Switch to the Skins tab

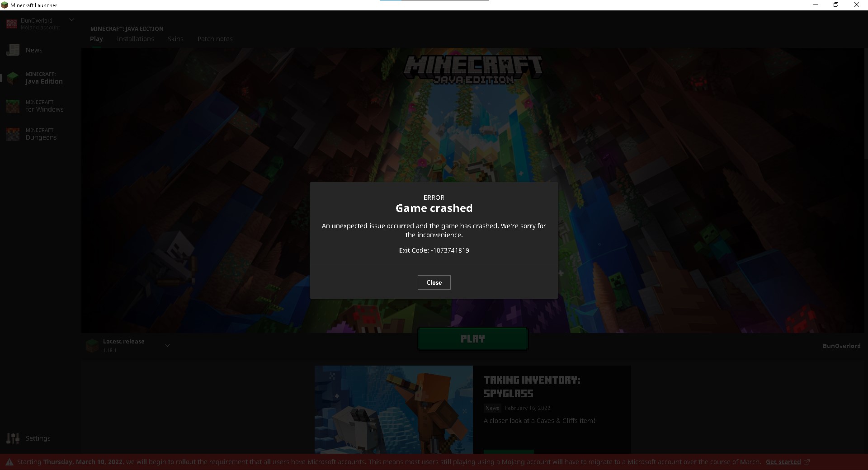coord(175,39)
